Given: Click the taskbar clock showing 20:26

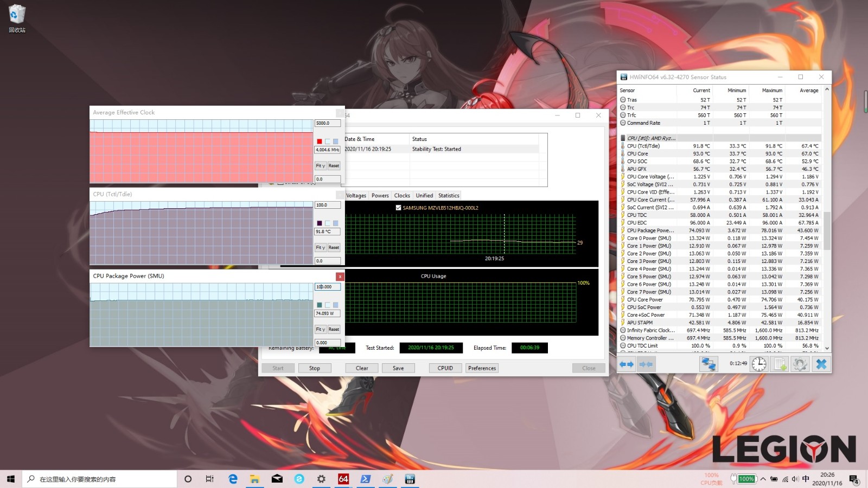Looking at the screenshot, I should 827,479.
